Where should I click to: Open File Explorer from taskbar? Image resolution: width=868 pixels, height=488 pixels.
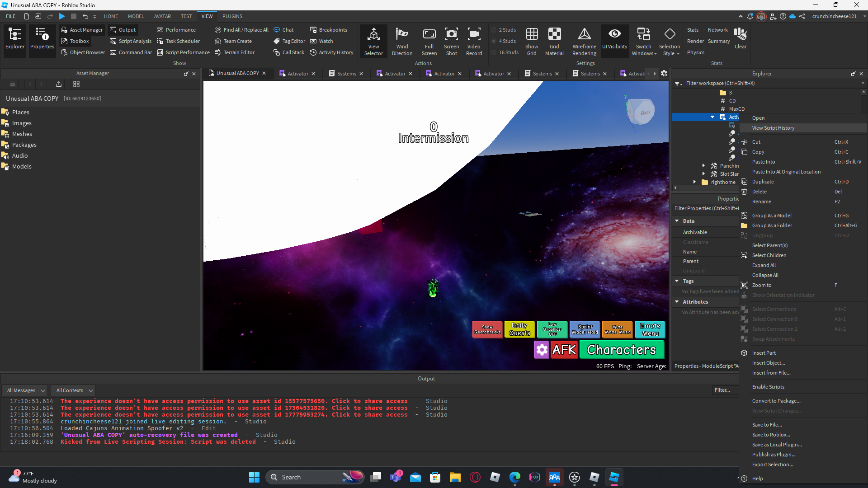point(455,477)
